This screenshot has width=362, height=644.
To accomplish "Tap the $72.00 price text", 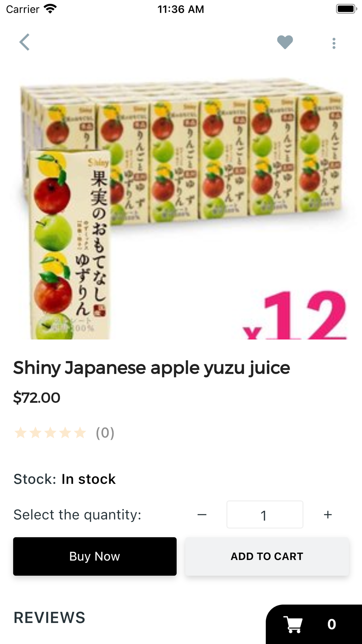I will 37,398.
